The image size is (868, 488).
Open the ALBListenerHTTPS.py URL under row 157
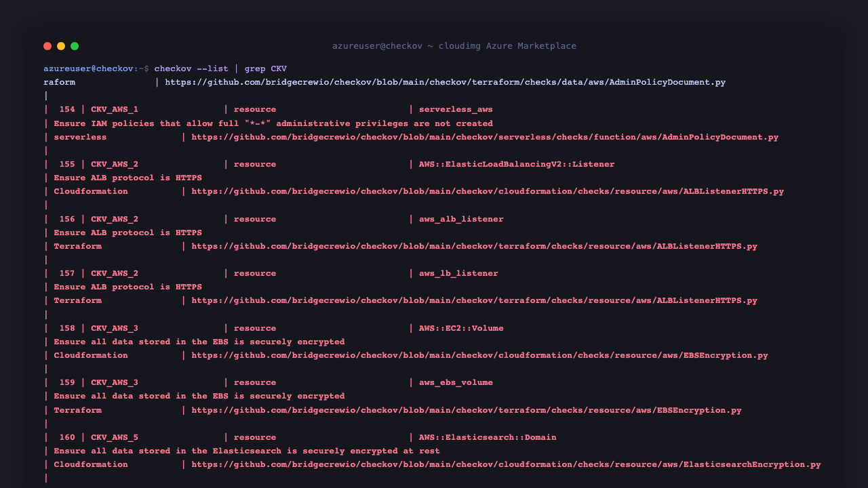point(474,300)
